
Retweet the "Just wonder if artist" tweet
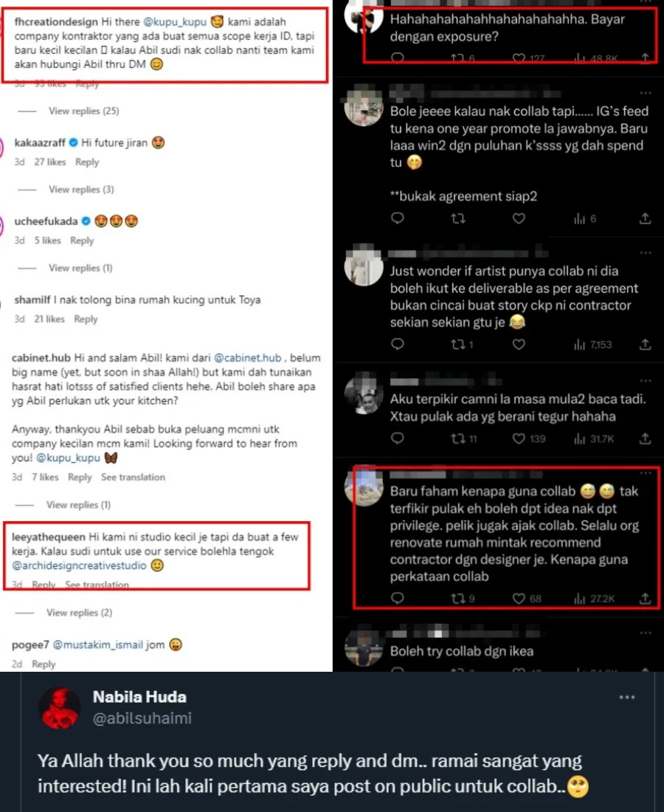click(458, 344)
